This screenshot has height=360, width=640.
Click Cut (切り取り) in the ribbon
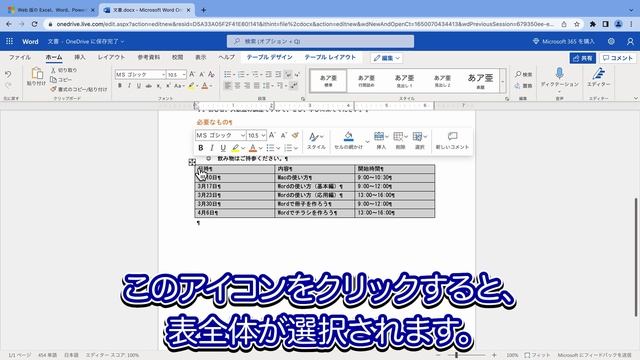(x=64, y=70)
